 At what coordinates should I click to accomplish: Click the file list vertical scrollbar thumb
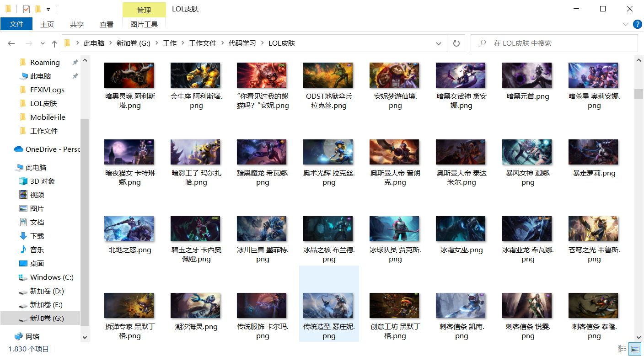pos(639,94)
